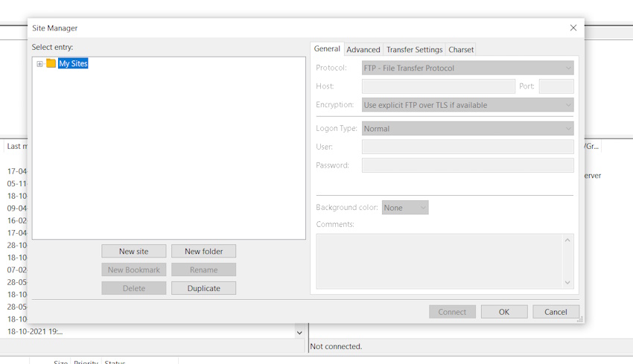The width and height of the screenshot is (633, 364).
Task: Close the Site Manager dialog
Action: [x=573, y=28]
